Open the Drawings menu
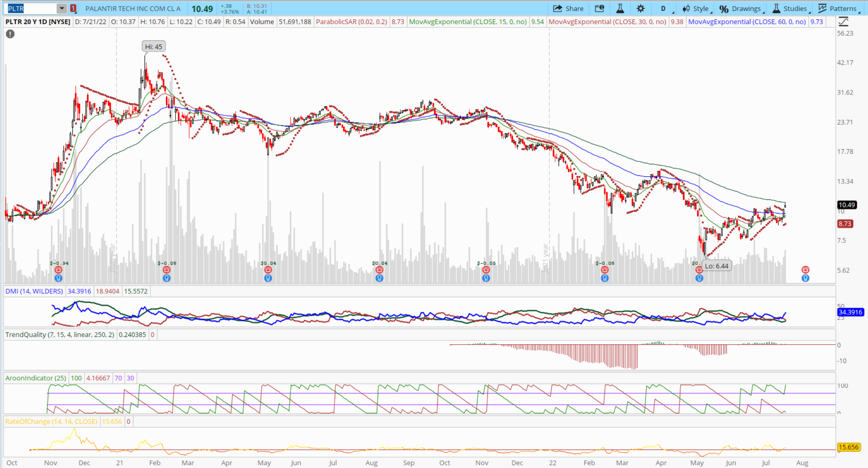 741,9
